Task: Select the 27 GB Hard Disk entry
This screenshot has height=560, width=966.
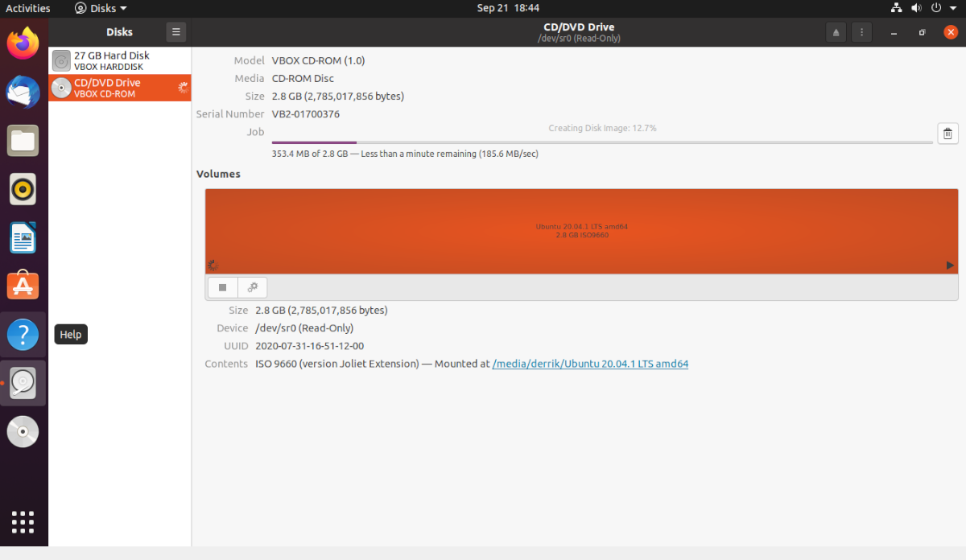Action: [x=119, y=60]
